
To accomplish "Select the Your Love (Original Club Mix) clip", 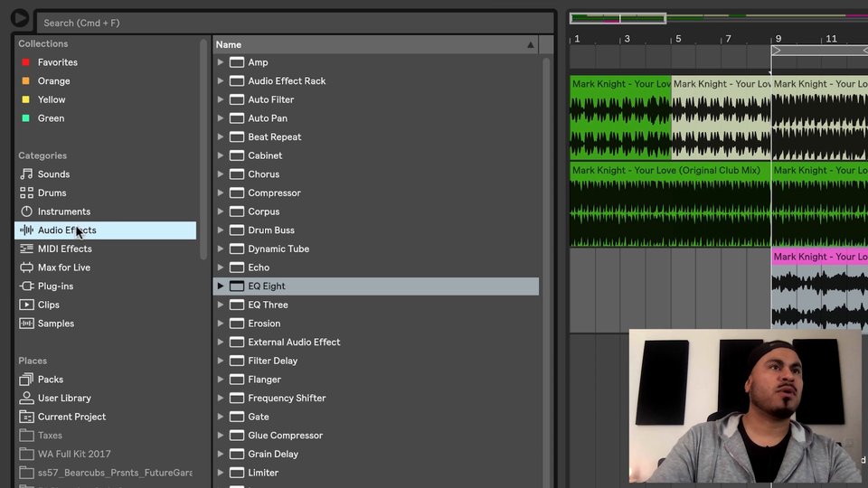I will 670,204.
